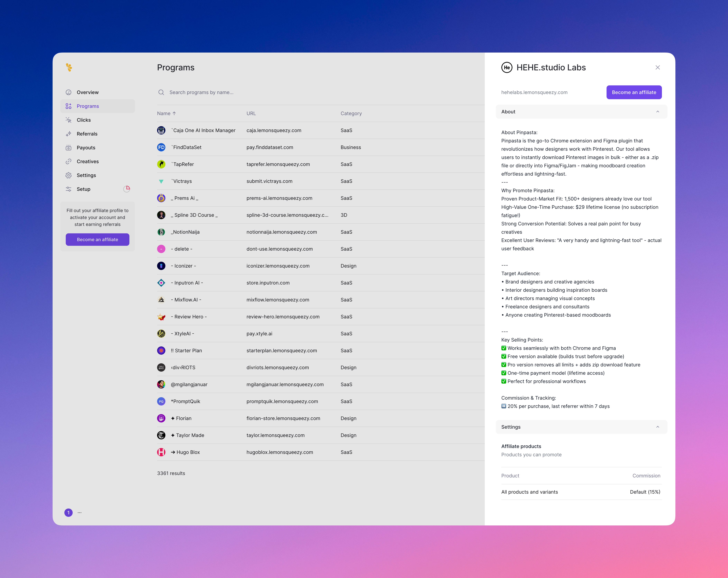The width and height of the screenshot is (728, 578).
Task: Click the Settings gear icon
Action: tap(69, 175)
